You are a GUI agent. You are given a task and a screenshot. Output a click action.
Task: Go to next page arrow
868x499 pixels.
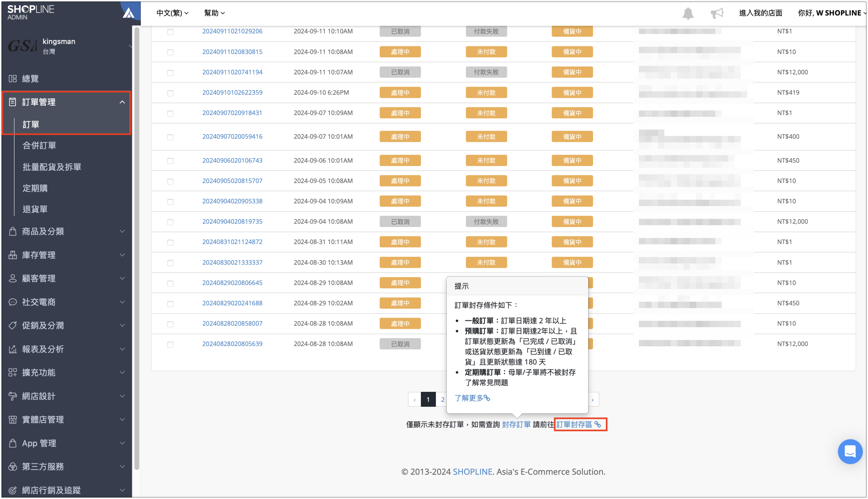coord(592,399)
